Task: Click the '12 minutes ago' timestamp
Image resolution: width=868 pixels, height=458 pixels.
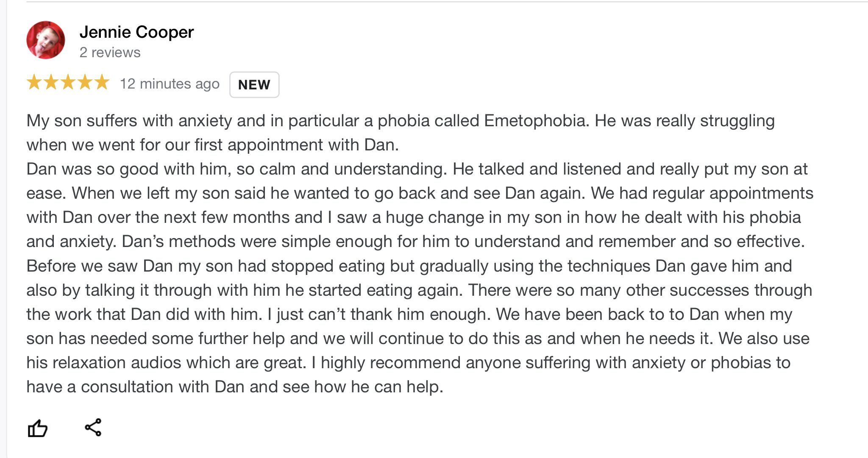Action: [170, 84]
